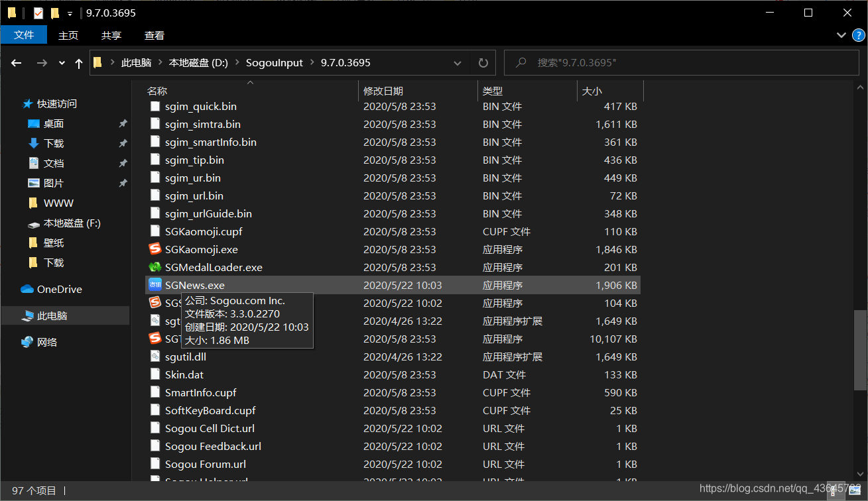Select the sgim_tip.bin file name
The image size is (868, 501).
[x=194, y=160]
